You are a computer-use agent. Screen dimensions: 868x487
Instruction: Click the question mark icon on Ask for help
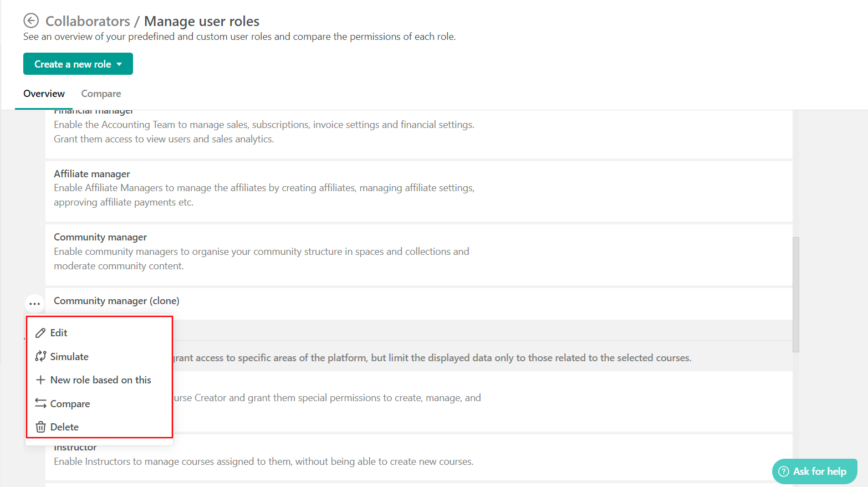click(x=784, y=471)
